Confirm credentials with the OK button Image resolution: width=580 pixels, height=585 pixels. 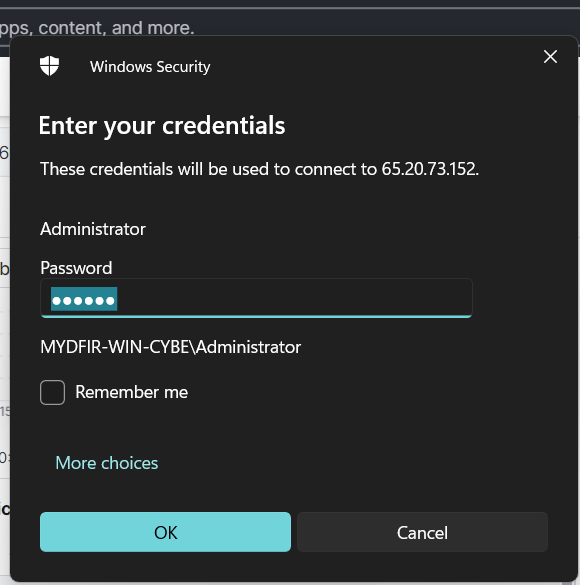[x=165, y=532]
